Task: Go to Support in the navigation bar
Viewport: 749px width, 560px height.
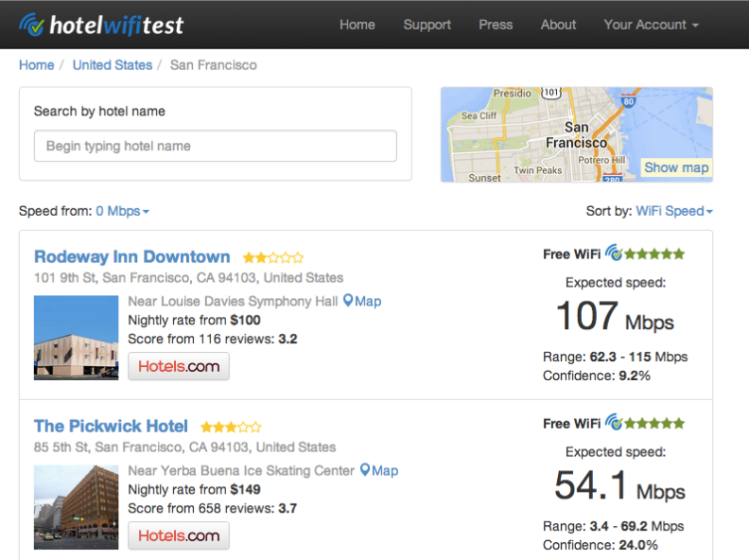Action: [427, 25]
